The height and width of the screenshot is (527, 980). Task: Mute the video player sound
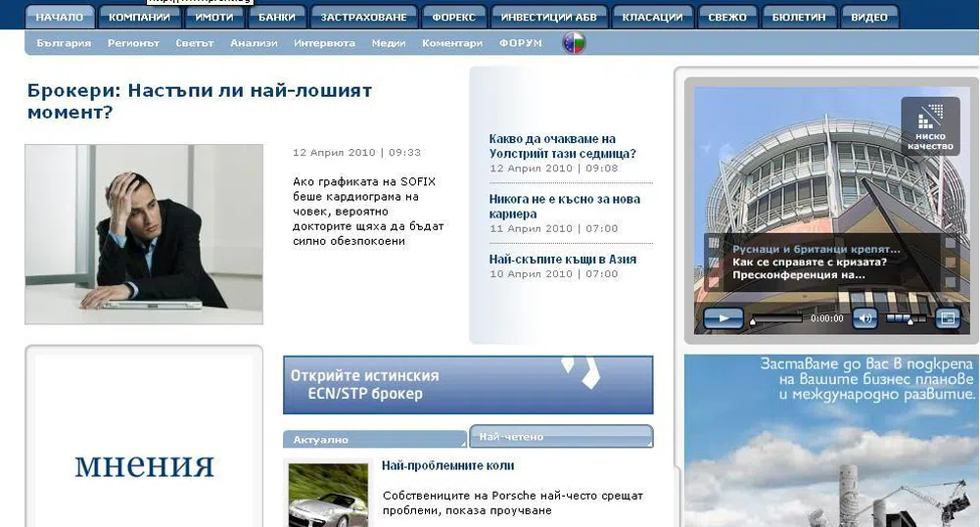(x=865, y=318)
